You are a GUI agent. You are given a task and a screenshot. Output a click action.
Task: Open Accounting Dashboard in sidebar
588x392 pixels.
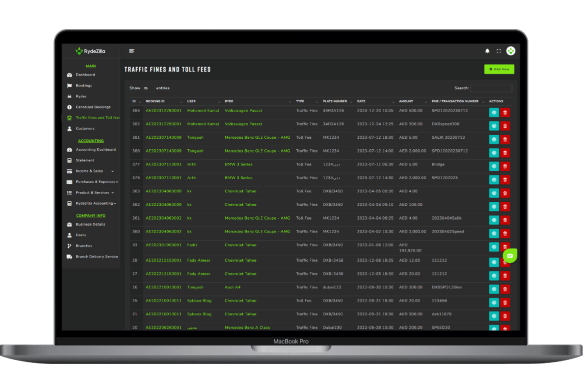pos(95,150)
